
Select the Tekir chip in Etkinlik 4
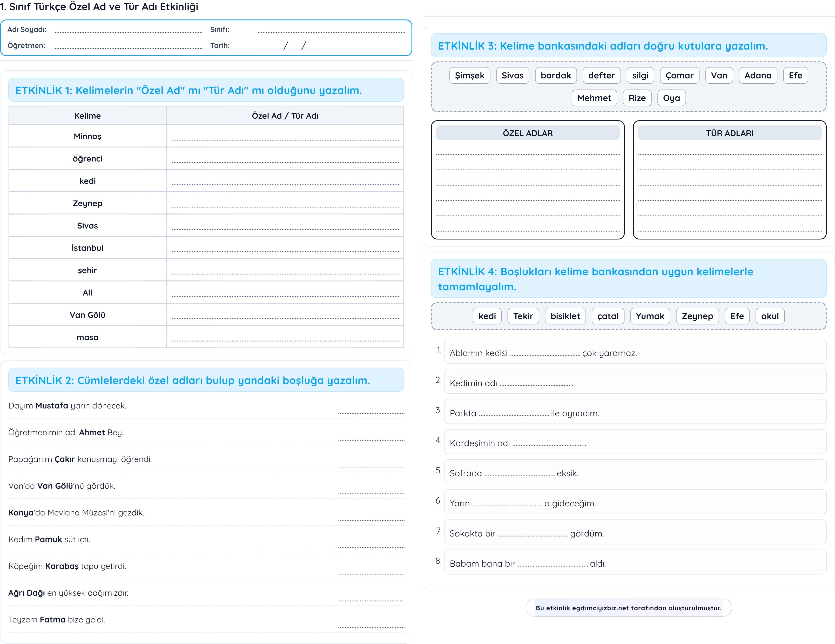(x=523, y=316)
